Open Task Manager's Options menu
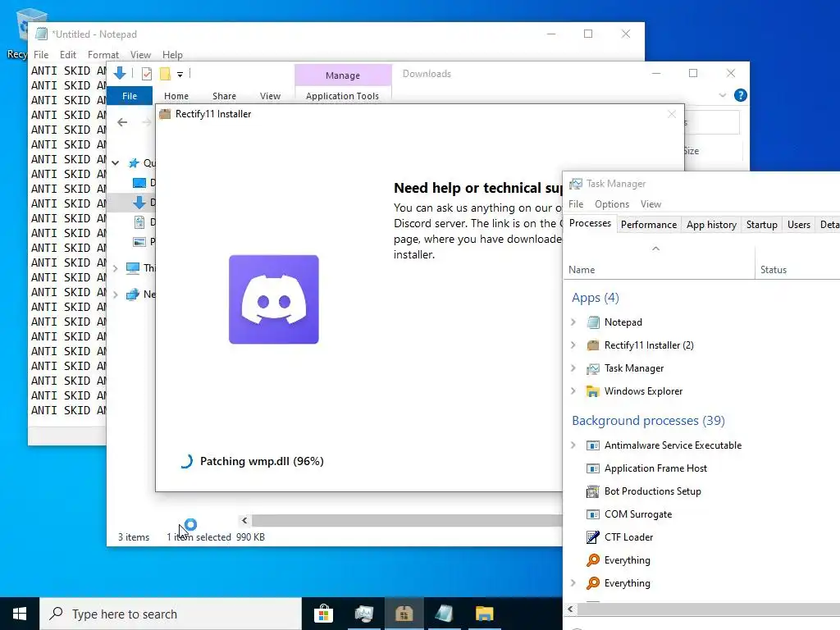The width and height of the screenshot is (840, 630). 612,204
